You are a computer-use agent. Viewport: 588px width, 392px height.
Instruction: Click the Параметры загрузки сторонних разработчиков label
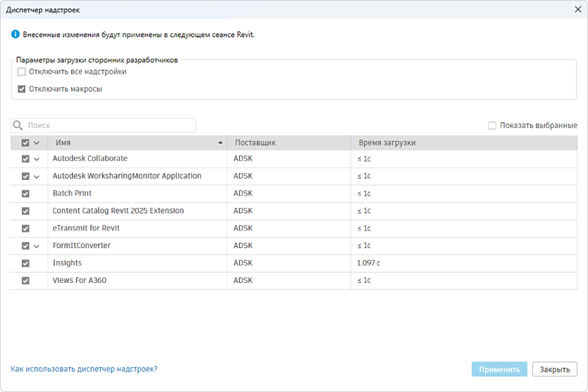tap(97, 60)
